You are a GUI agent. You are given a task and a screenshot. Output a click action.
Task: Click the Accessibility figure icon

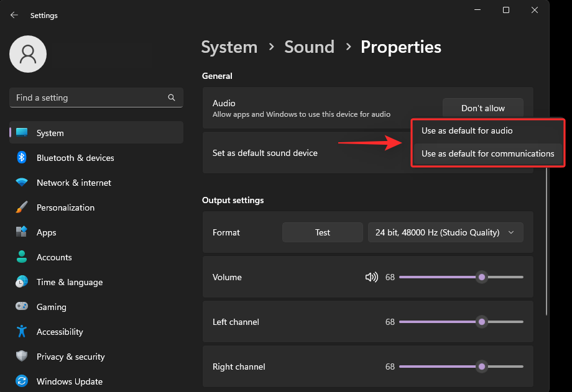pyautogui.click(x=22, y=332)
